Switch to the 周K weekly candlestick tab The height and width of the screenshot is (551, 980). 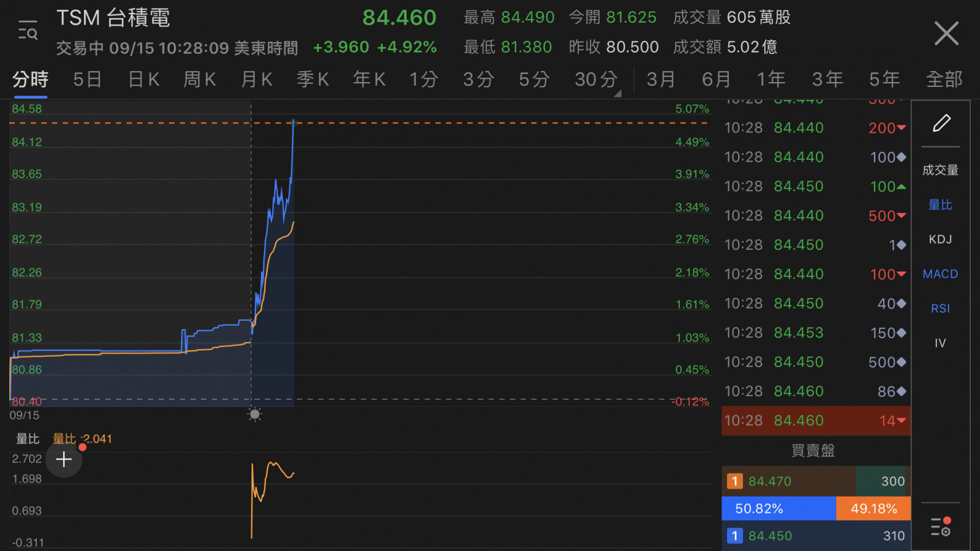200,80
